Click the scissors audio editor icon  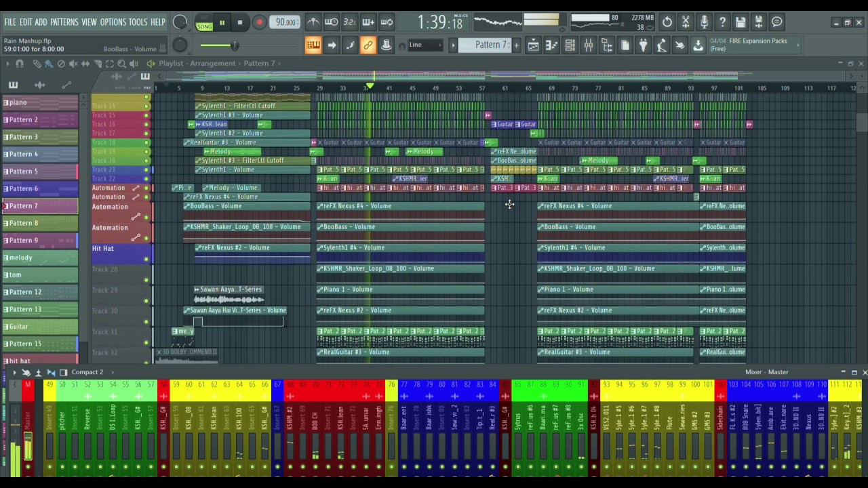tap(686, 22)
